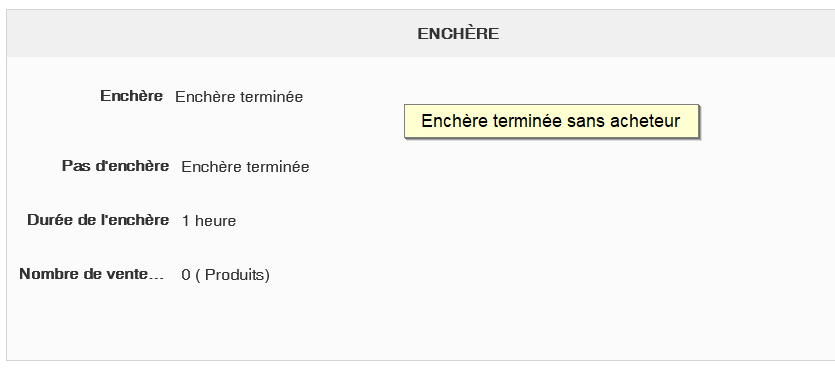Viewport: 835px width, 386px height.
Task: Click 'Produits' text in sales row
Action: pyautogui.click(x=235, y=275)
